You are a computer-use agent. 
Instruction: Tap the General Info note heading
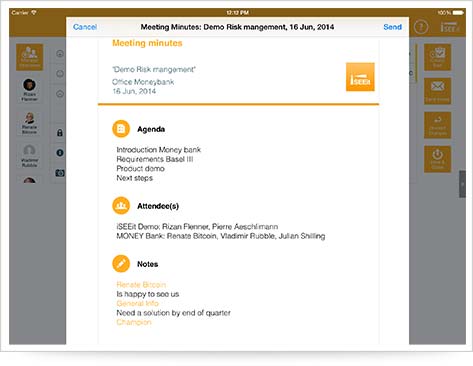pos(137,303)
